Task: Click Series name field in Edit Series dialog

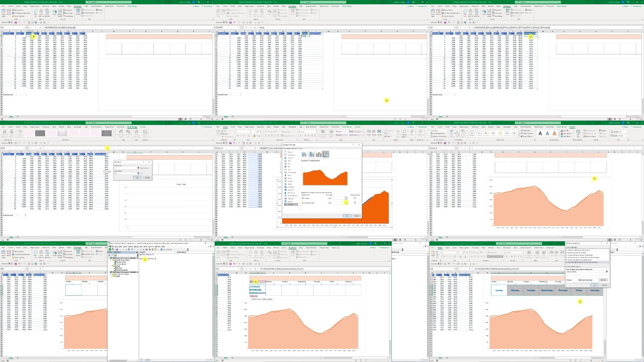Action: click(126, 168)
